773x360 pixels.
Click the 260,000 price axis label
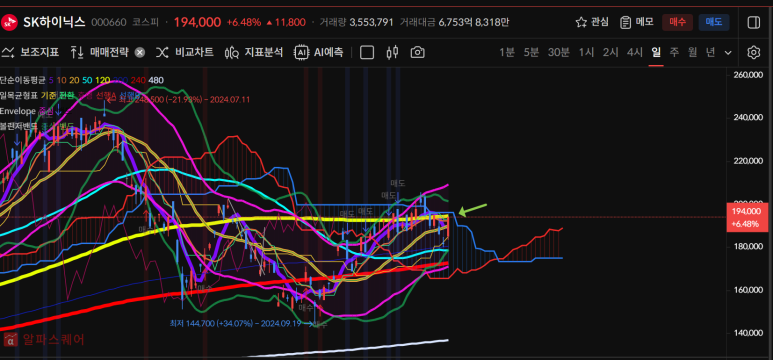point(749,75)
